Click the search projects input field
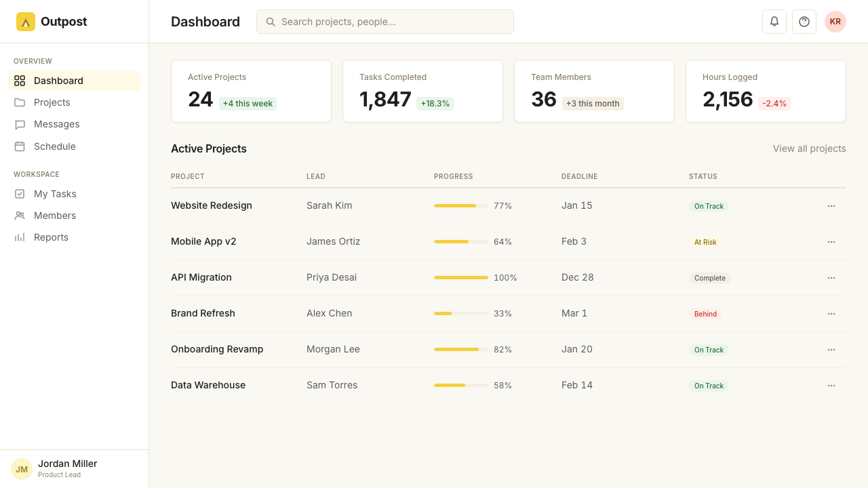Image resolution: width=868 pixels, height=488 pixels. click(x=385, y=22)
